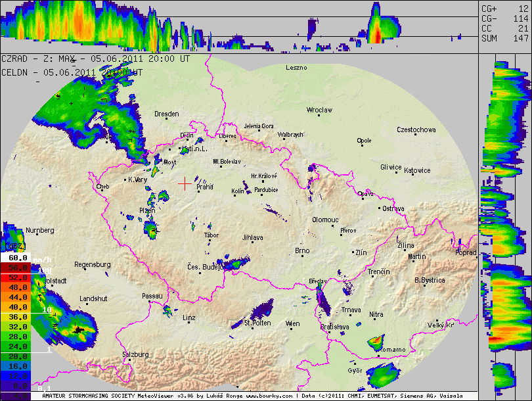Screen dimensions: 532x401
Task: Select the Czestochowa city label
Action: 416,130
